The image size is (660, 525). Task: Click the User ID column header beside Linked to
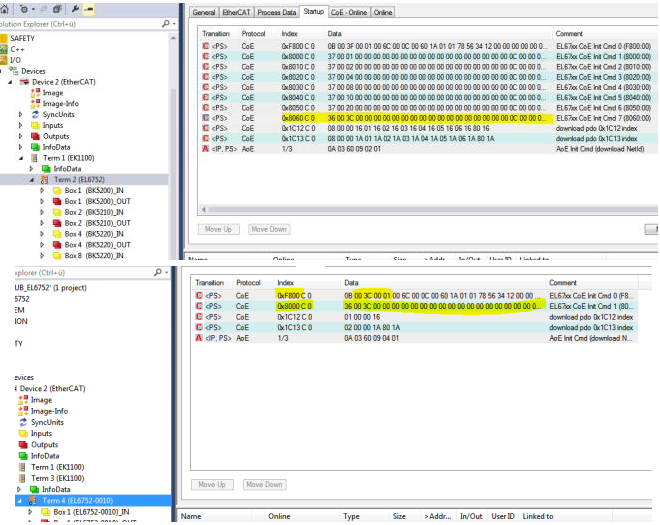coord(503,516)
